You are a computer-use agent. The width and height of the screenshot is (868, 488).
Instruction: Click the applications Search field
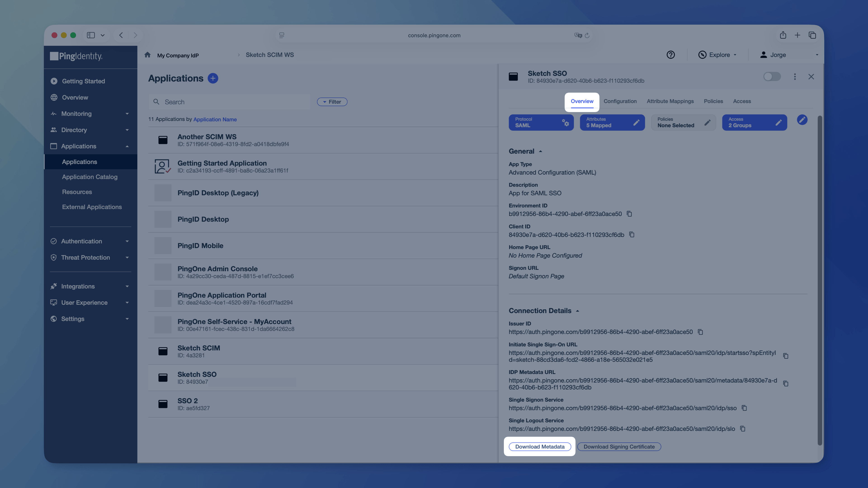(x=229, y=102)
